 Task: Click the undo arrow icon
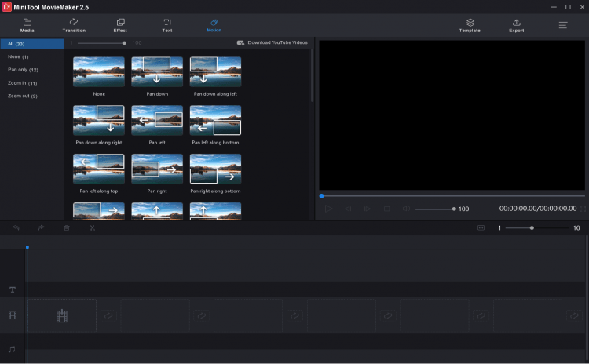[x=16, y=228]
